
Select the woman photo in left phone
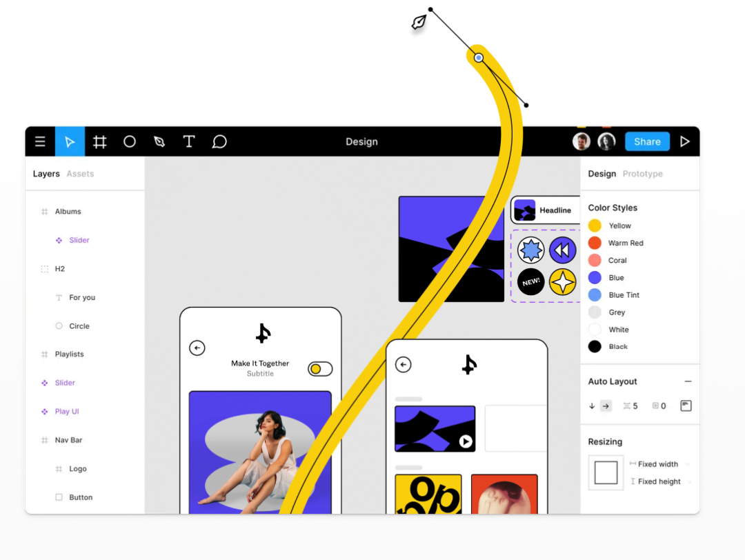260,452
